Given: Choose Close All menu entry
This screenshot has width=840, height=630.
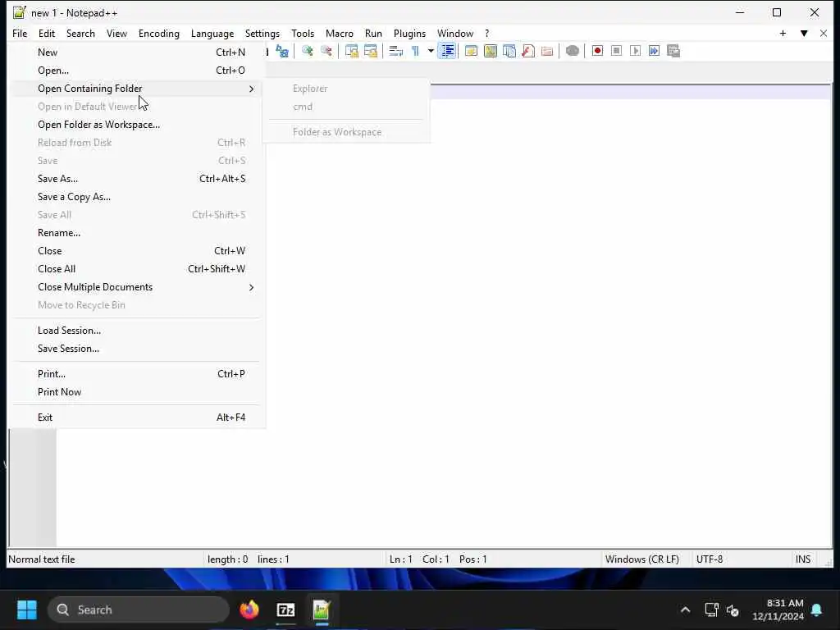Looking at the screenshot, I should [137, 269].
